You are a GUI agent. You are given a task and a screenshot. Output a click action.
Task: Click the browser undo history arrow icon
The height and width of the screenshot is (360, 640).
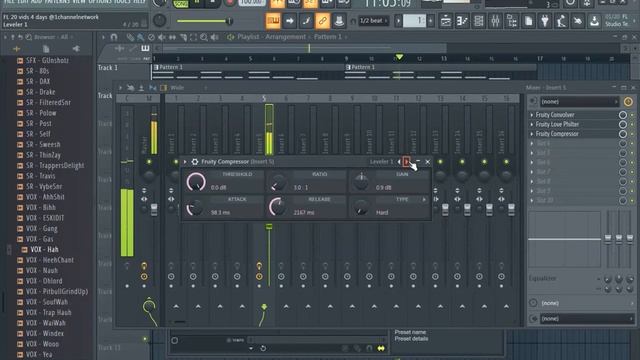pos(20,37)
